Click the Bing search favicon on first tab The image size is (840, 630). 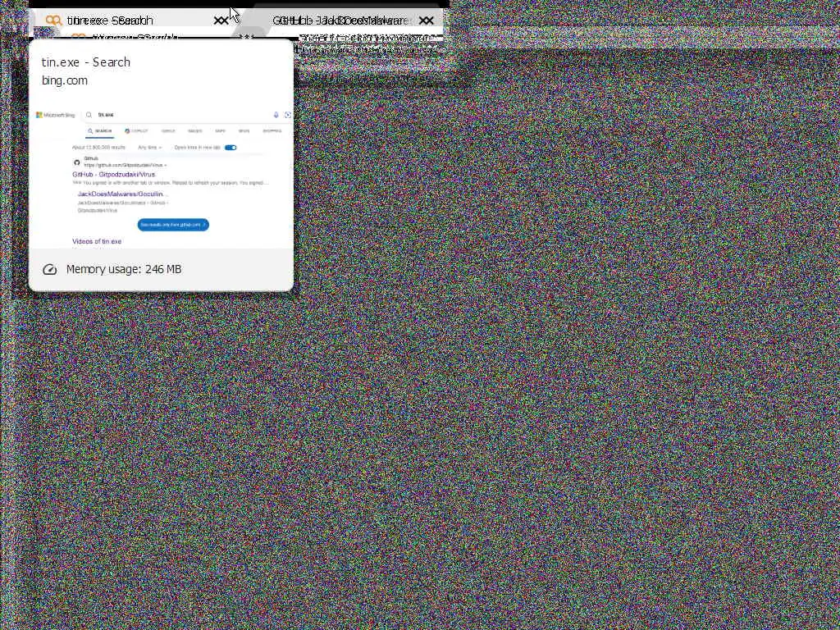coord(53,21)
